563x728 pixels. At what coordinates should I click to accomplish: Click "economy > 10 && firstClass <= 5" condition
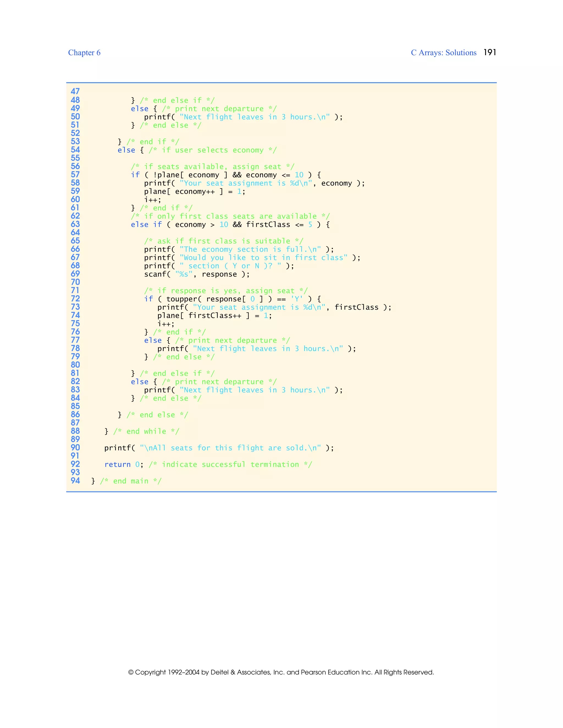[244, 225]
